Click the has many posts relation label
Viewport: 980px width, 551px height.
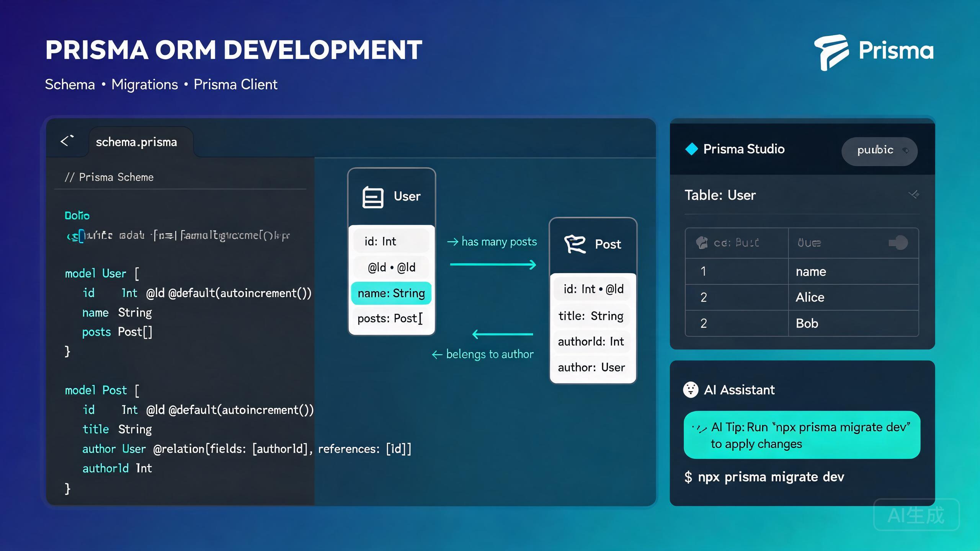(492, 242)
